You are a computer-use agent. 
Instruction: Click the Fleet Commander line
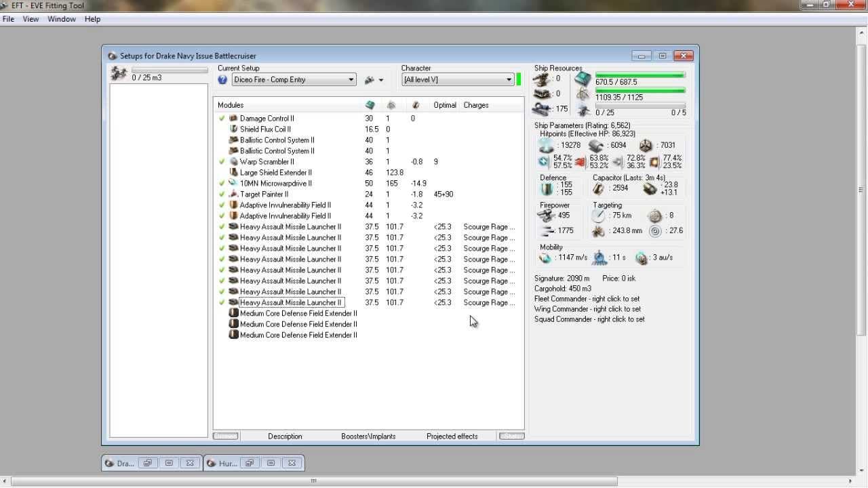click(587, 299)
